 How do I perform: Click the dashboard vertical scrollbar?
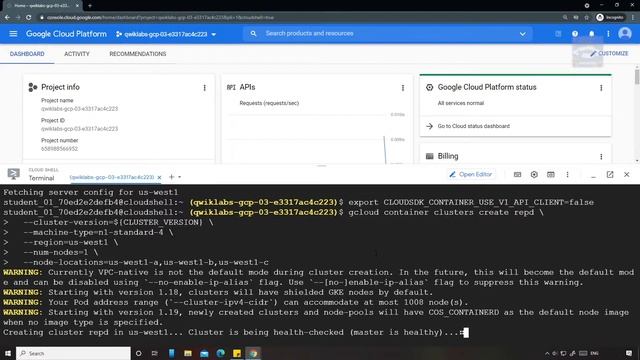637,77
